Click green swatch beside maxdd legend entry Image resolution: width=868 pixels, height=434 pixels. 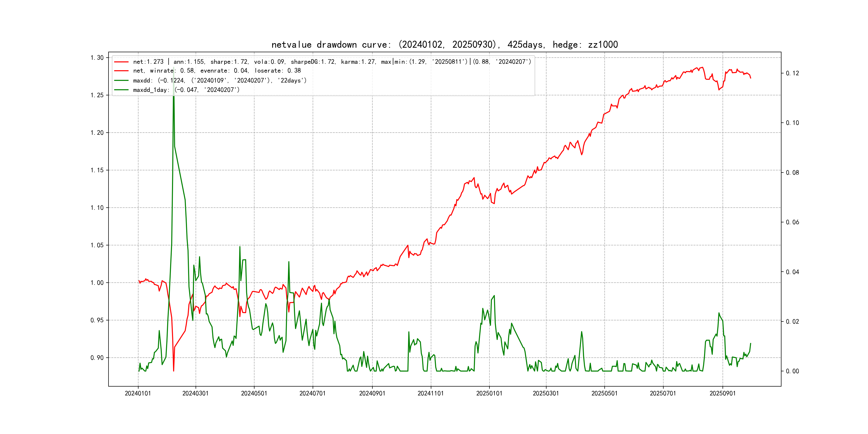(121, 81)
